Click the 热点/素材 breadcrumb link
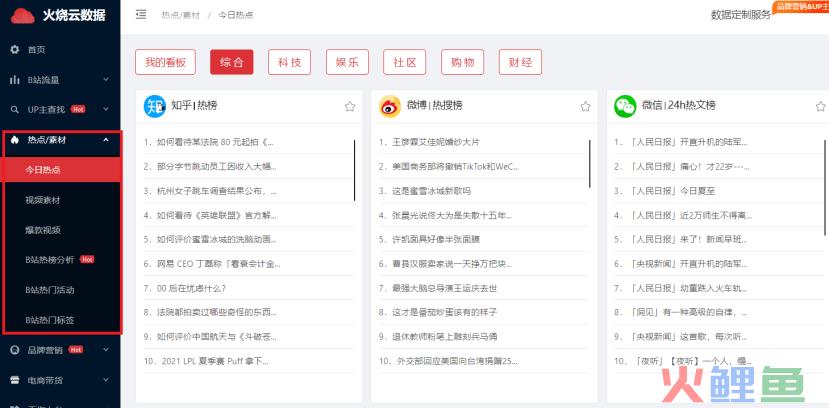Image resolution: width=829 pixels, height=408 pixels. pos(181,15)
